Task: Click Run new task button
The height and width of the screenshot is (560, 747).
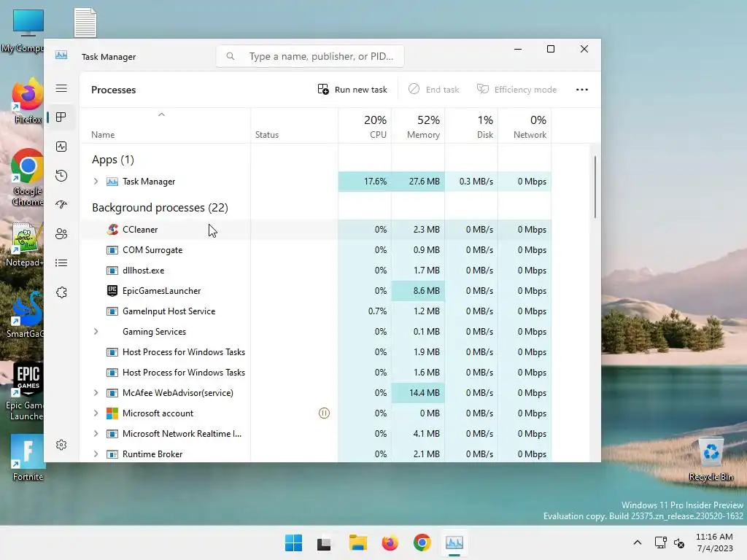Action: pyautogui.click(x=352, y=90)
